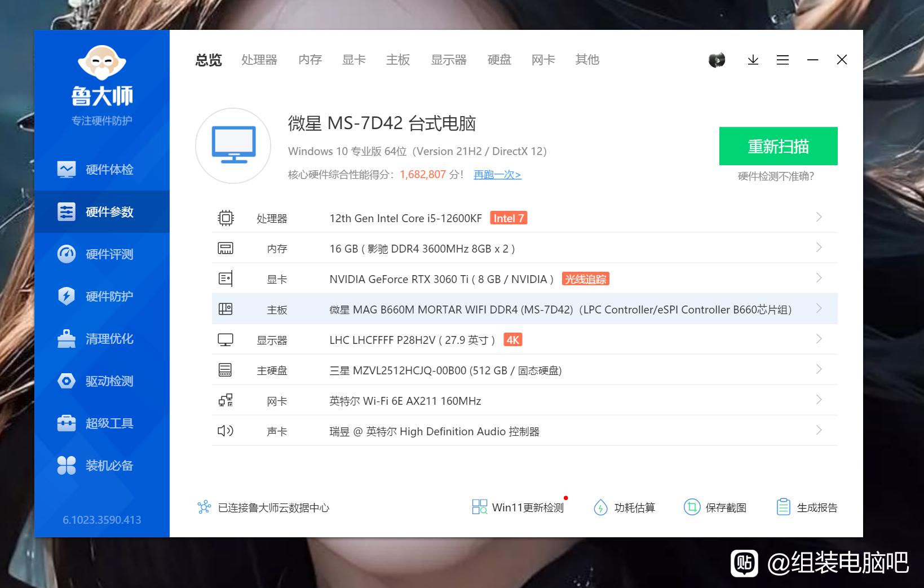Screen dimensions: 924x588
Task: Click 硬件检测不准确? link
Action: (776, 176)
